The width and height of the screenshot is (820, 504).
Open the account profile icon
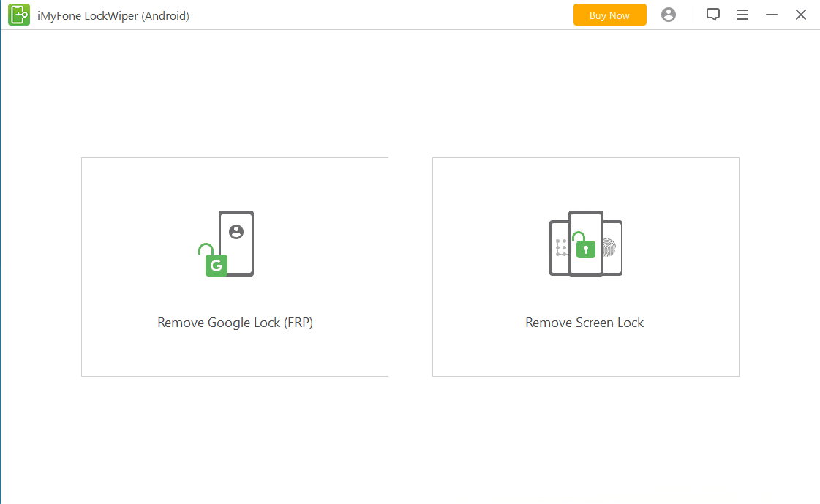pos(669,15)
